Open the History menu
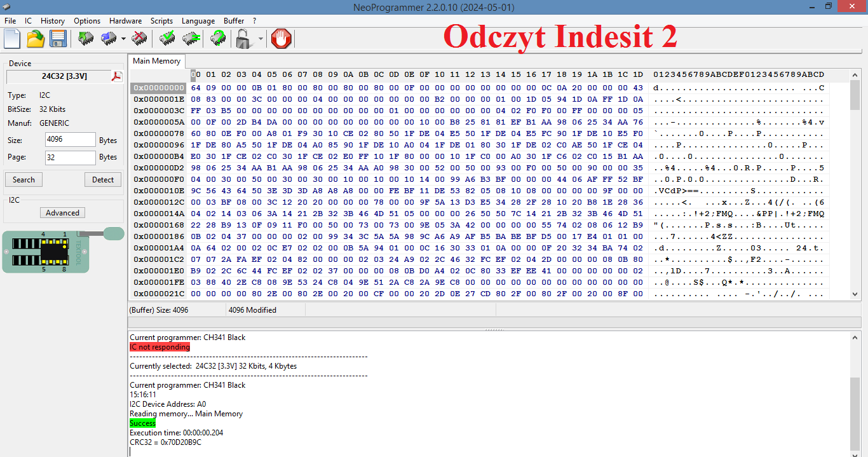Image resolution: width=868 pixels, height=457 pixels. (53, 21)
